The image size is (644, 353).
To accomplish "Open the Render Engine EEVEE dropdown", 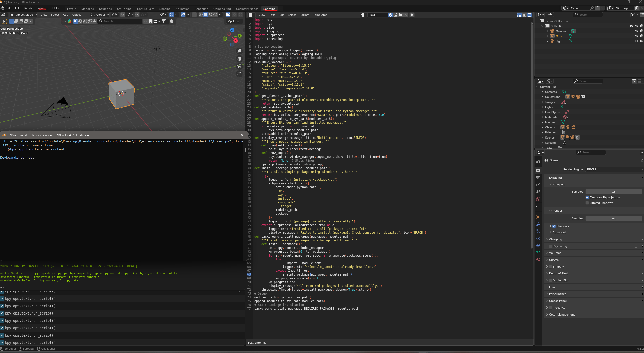I will coord(614,169).
